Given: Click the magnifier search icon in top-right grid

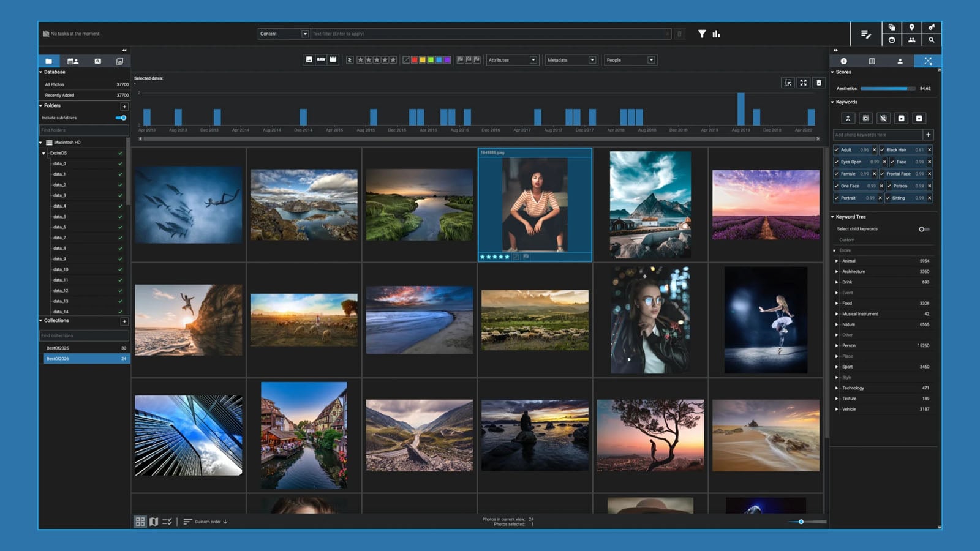Looking at the screenshot, I should click(931, 40).
